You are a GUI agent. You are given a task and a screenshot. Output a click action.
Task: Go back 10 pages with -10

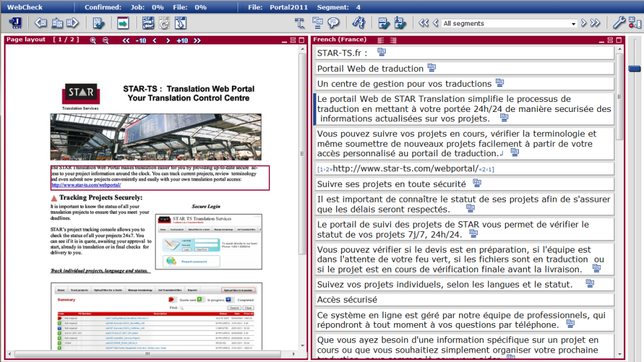tap(140, 41)
